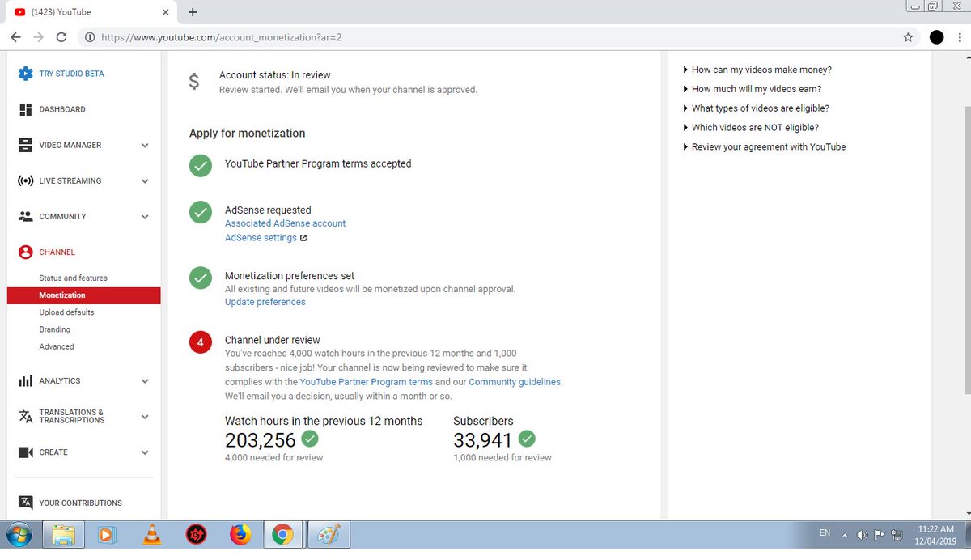Open Windows Start button

point(19,534)
